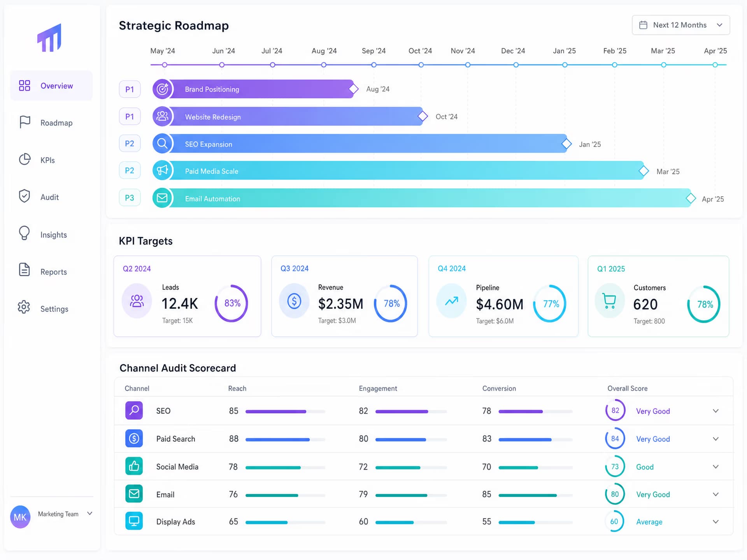Open the Settings menu item

(51, 308)
